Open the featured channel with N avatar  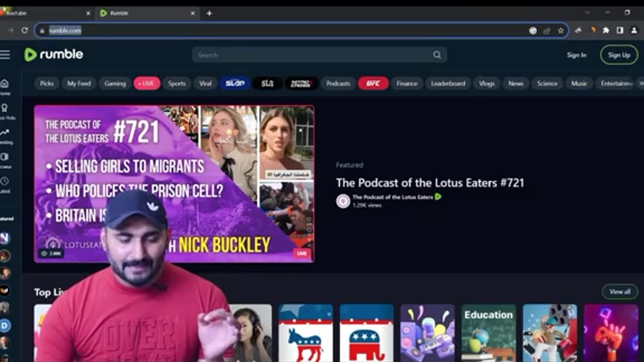[5, 238]
